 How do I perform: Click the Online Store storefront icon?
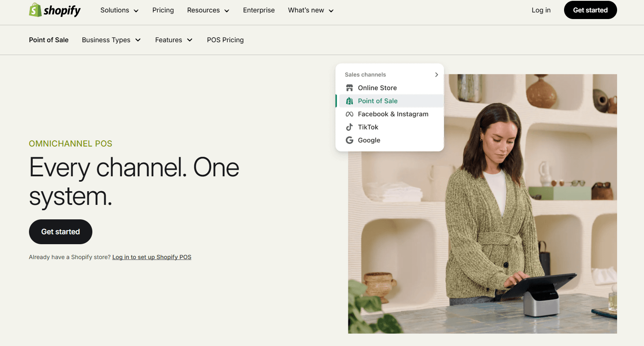coord(350,88)
